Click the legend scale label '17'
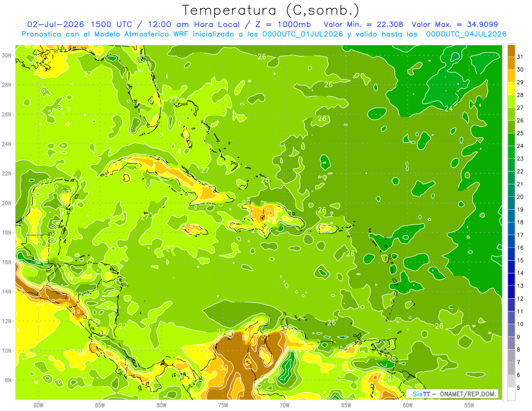This screenshot has width=532, height=411. (x=520, y=235)
